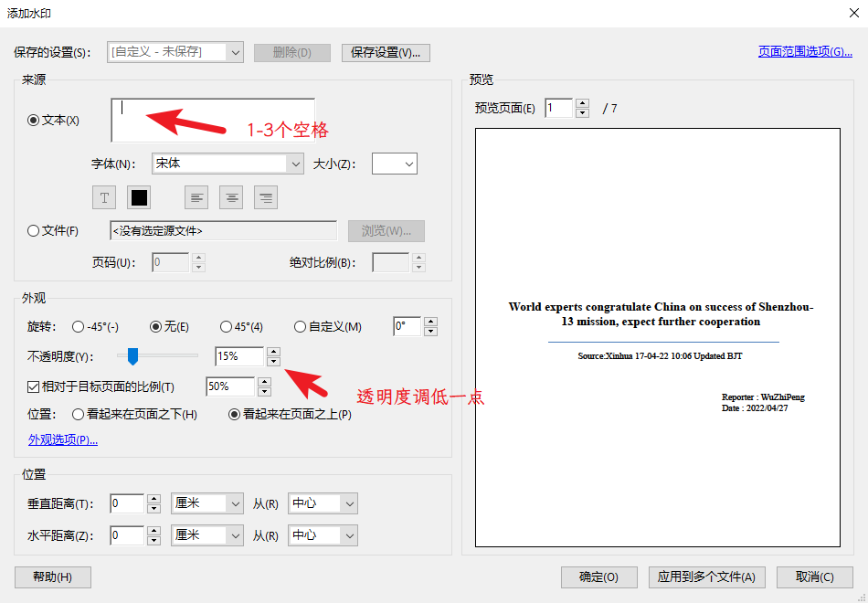
Task: Open the 厘米 vertical distance unit dropdown
Action: coord(206,503)
